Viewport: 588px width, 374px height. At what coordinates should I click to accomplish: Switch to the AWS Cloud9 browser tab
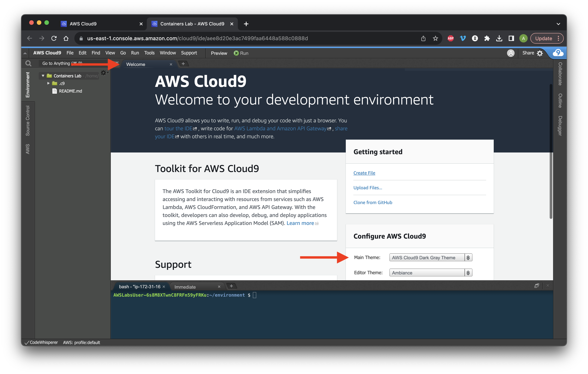click(83, 24)
